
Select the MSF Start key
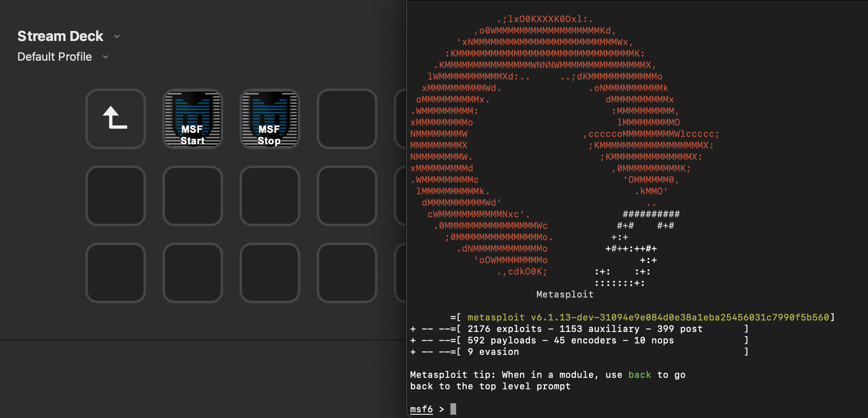click(x=192, y=119)
